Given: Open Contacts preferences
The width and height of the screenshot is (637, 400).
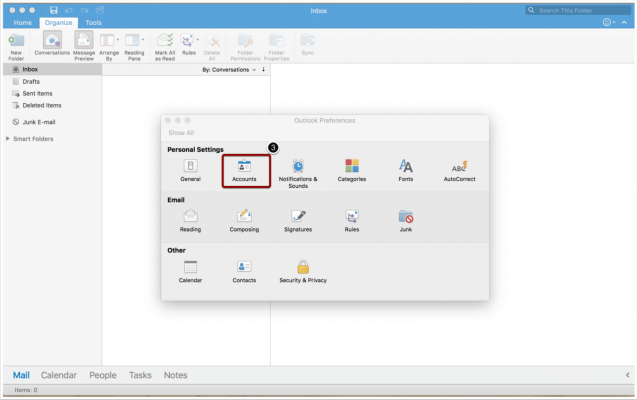Looking at the screenshot, I should pos(244,271).
